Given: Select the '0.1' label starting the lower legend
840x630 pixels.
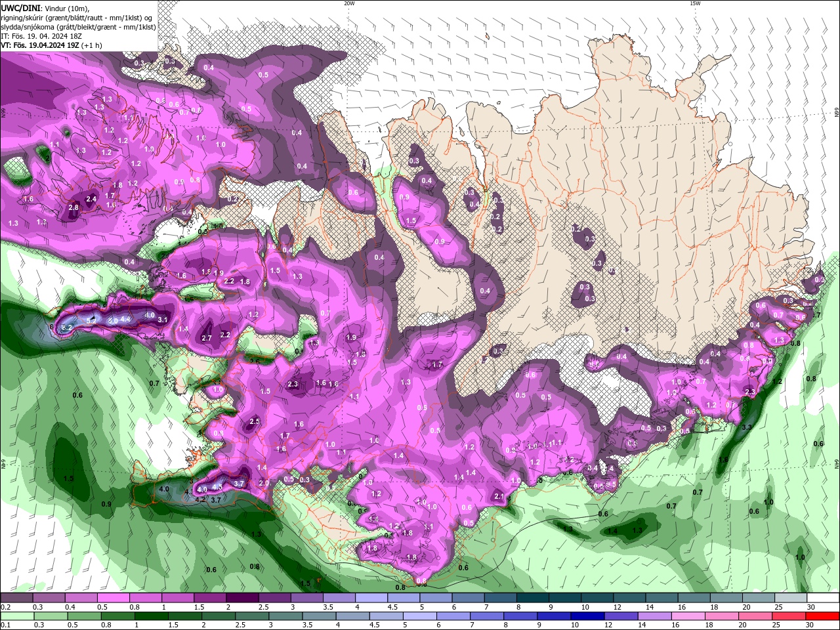Looking at the screenshot, I should pyautogui.click(x=5, y=625).
